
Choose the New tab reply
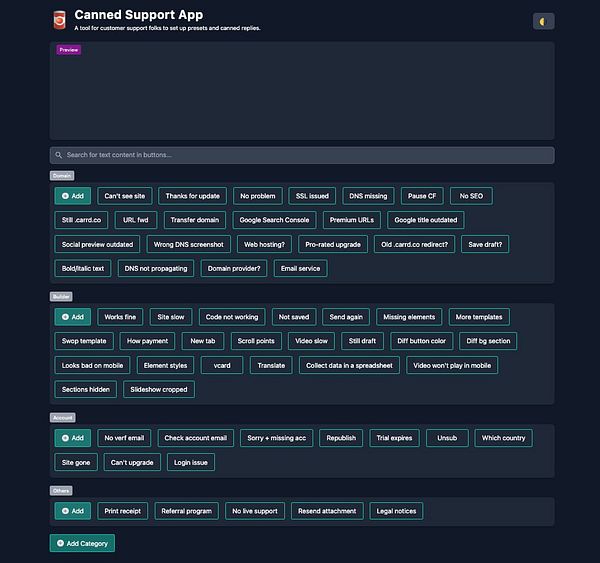tap(203, 341)
